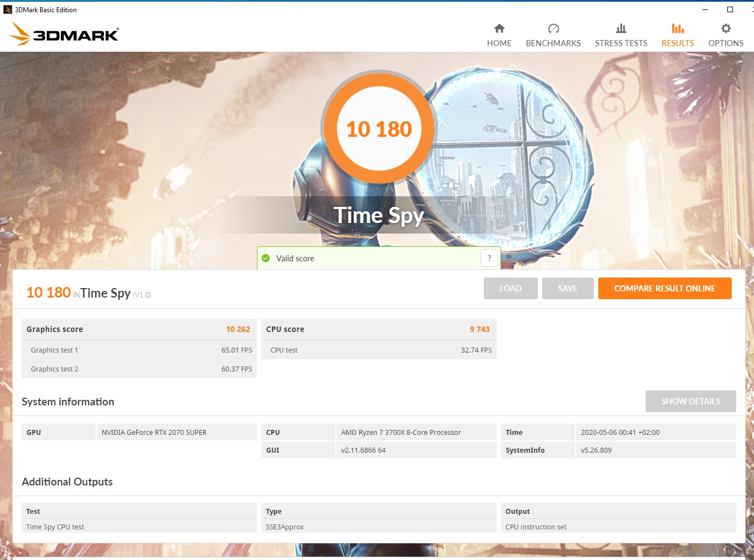Switch to BENCHMARKS tab label

pos(553,43)
